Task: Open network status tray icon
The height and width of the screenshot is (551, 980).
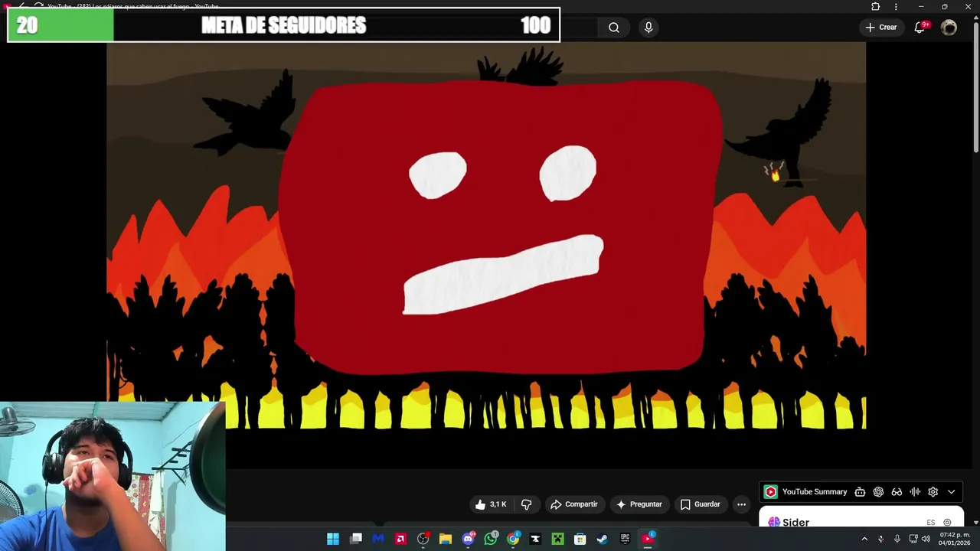Action: [x=913, y=539]
